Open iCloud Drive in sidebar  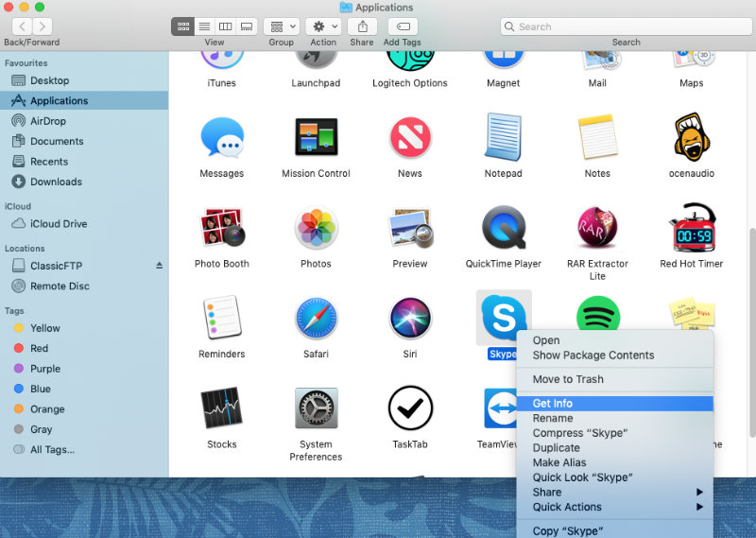(84, 224)
